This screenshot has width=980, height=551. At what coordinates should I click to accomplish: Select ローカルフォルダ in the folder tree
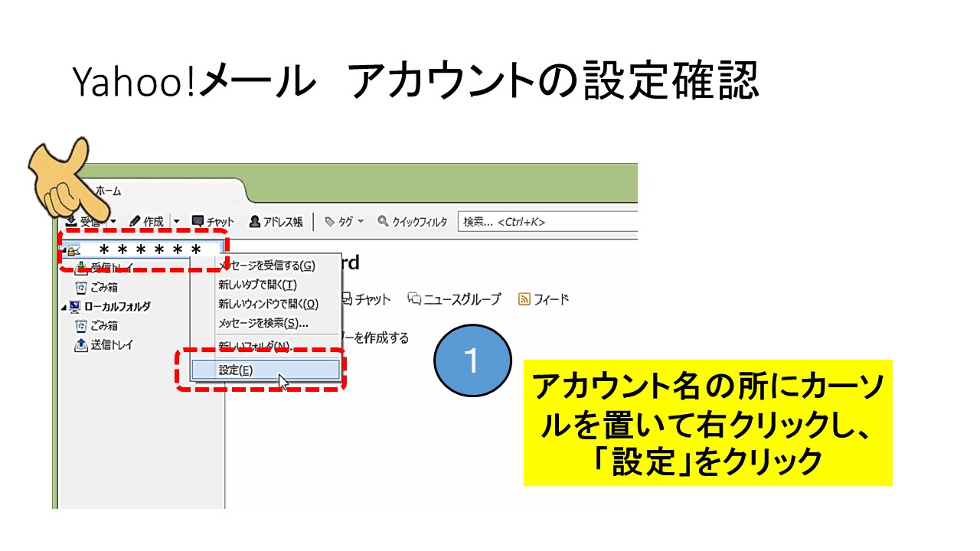[x=117, y=306]
